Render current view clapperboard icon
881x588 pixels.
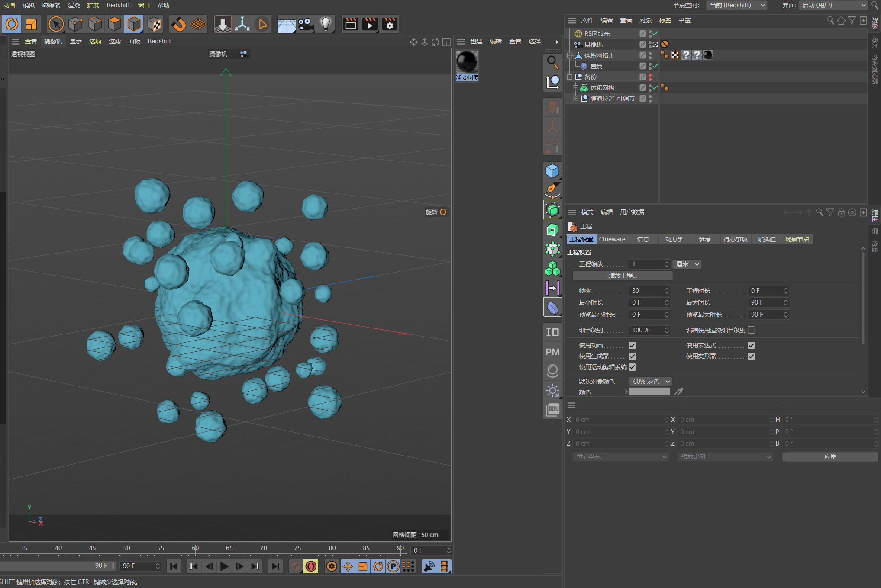pos(350,25)
